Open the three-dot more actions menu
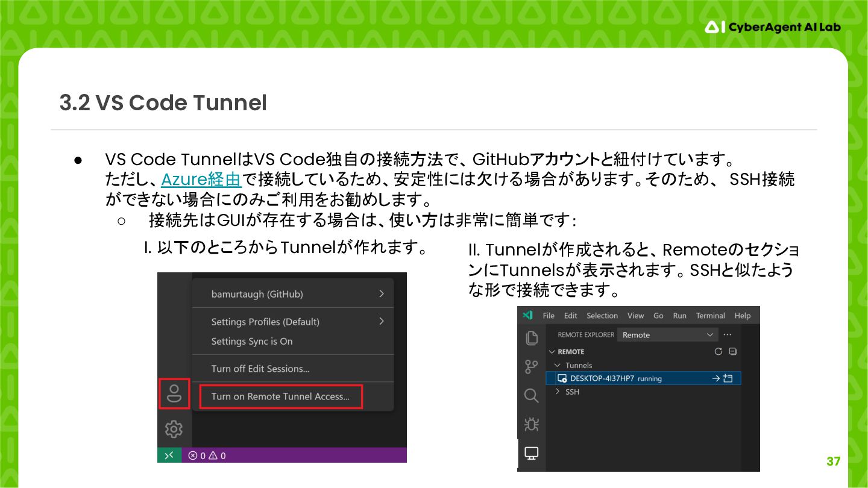Image resolution: width=868 pixels, height=488 pixels. [727, 334]
